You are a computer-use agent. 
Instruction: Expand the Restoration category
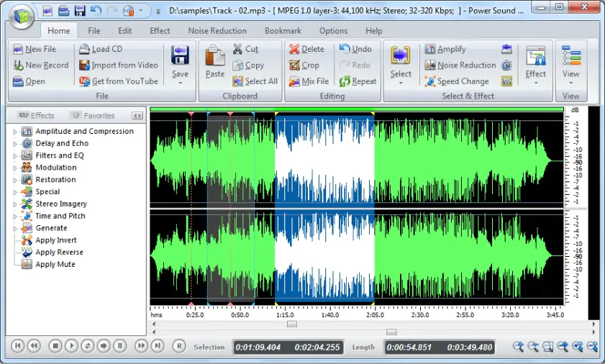click(15, 180)
